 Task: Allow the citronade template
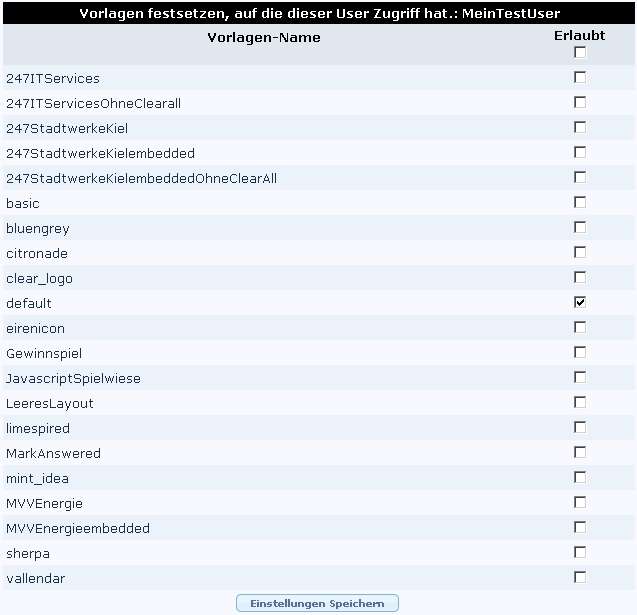[x=580, y=252]
